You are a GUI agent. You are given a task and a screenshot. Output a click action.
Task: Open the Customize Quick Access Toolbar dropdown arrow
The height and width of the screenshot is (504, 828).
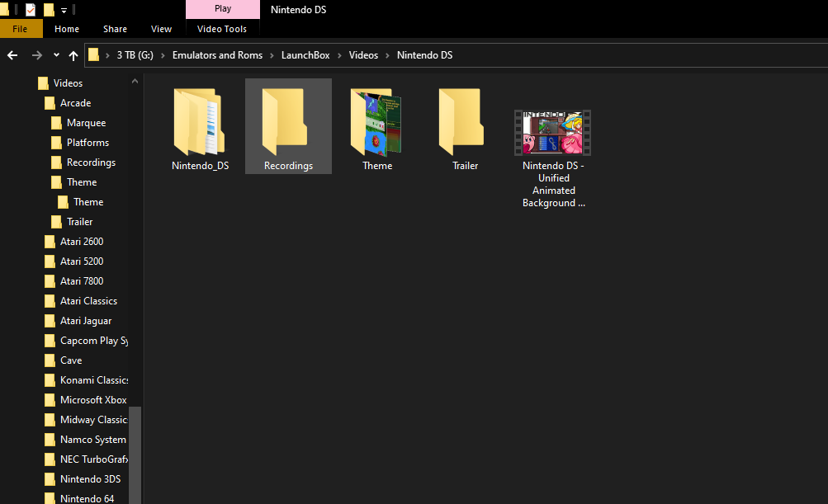point(64,10)
